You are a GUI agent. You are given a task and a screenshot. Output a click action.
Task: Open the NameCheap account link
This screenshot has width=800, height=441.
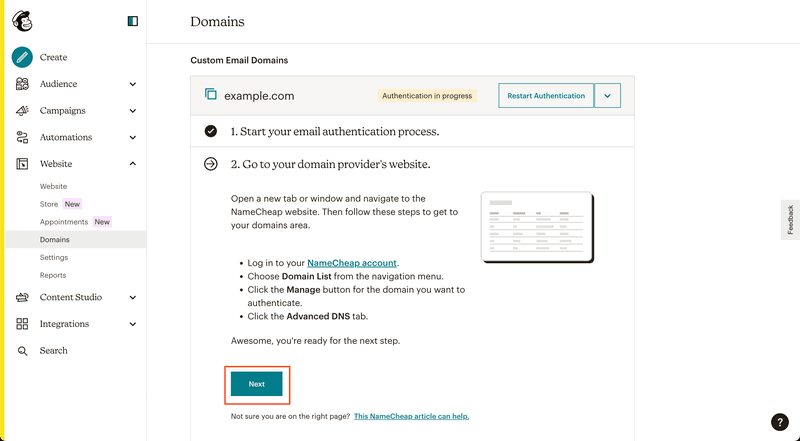pos(352,263)
